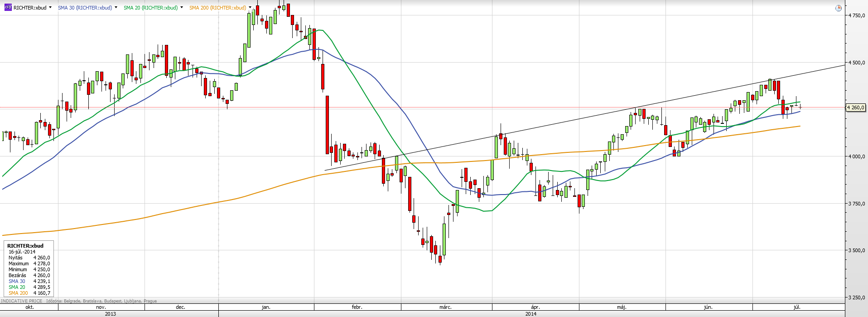Click the febr. label on the time axis
The height and width of the screenshot is (317, 868).
357,307
